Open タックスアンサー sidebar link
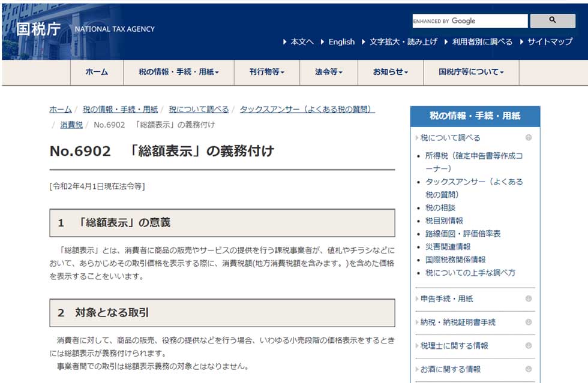Screen dimensions: 588x383 pos(474,188)
